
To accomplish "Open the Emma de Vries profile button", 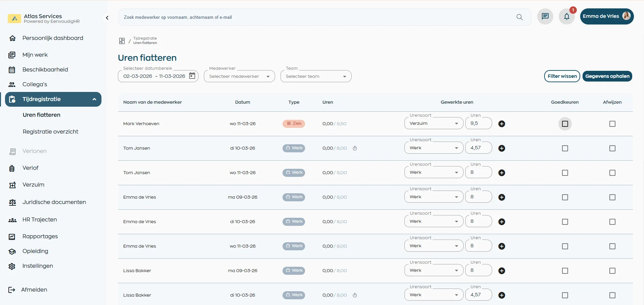I will tap(606, 16).
